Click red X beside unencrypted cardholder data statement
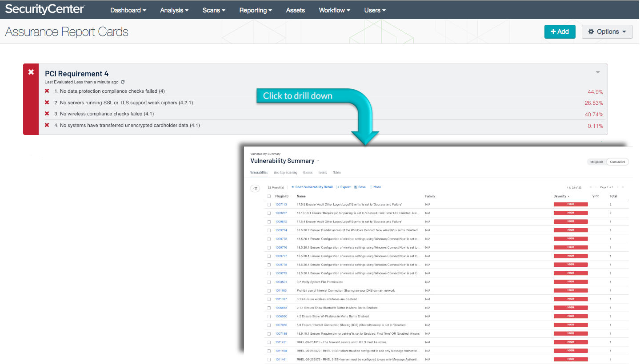640x364 pixels. pyautogui.click(x=47, y=125)
